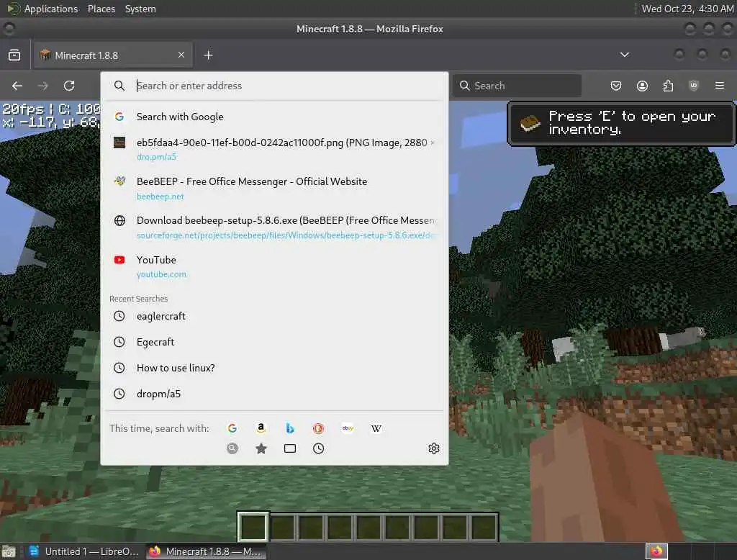
Task: Open a new tab with plus
Action: coord(208,55)
